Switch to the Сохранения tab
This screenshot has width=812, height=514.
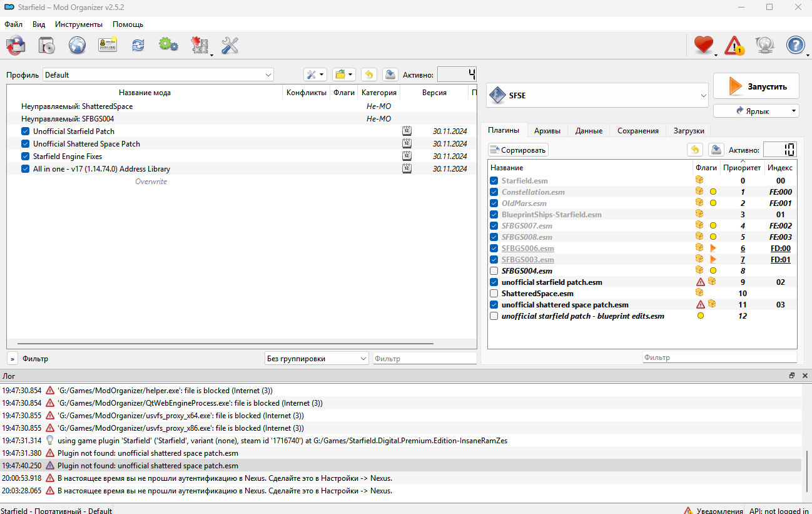[x=638, y=131]
